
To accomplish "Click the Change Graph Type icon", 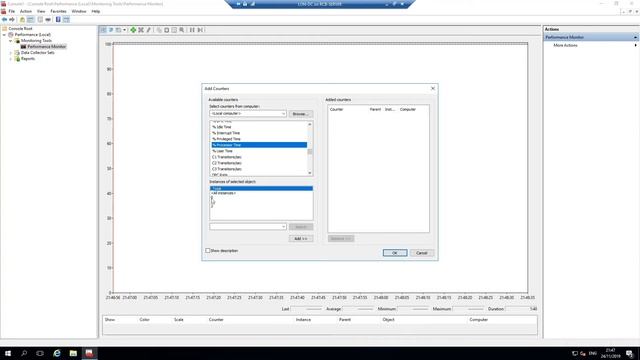I will pyautogui.click(x=118, y=30).
